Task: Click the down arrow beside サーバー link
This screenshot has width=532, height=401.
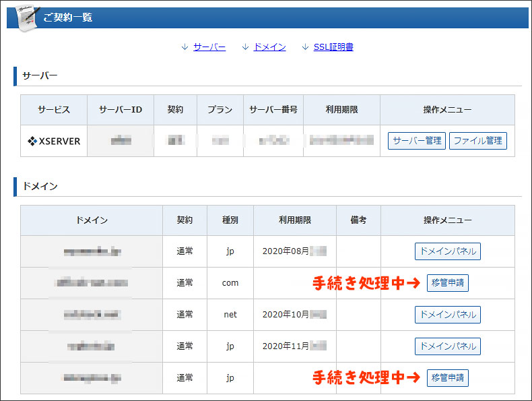Action: click(x=185, y=47)
